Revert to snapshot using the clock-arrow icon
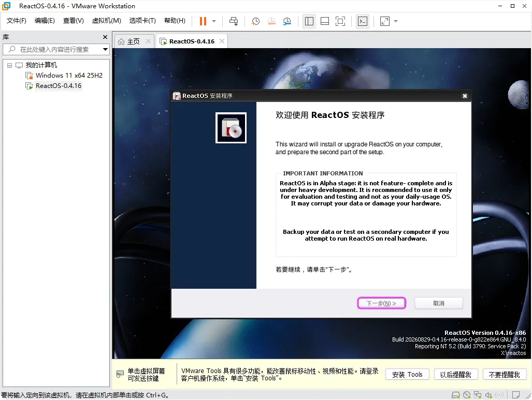 point(271,21)
